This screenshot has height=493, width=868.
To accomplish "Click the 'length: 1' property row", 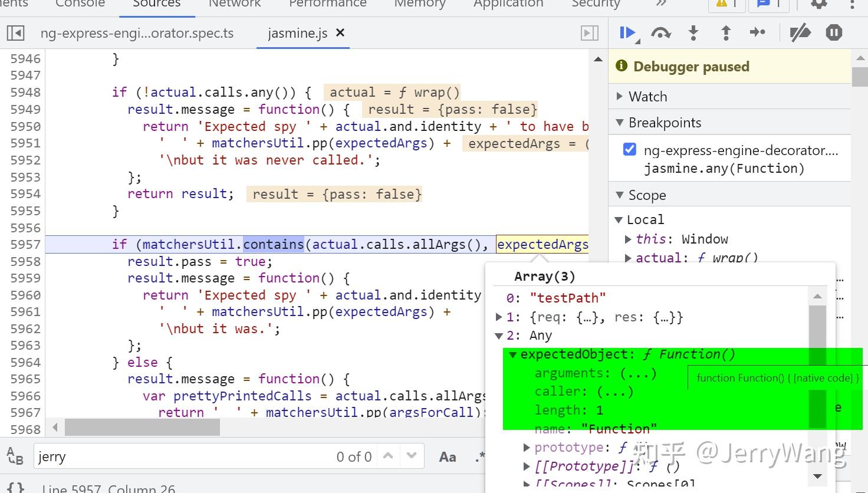I will pyautogui.click(x=569, y=410).
